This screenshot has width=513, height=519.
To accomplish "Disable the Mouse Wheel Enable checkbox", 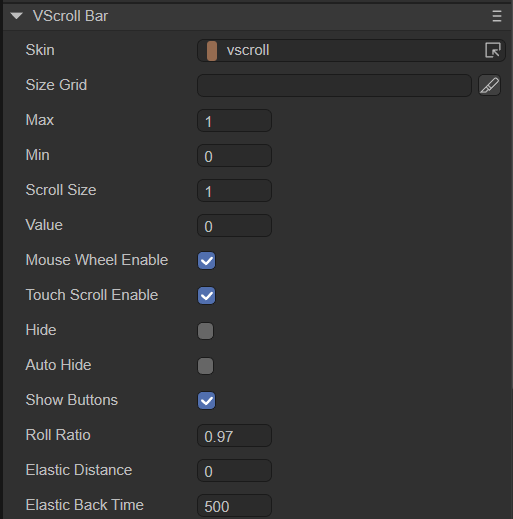I will pyautogui.click(x=206, y=260).
